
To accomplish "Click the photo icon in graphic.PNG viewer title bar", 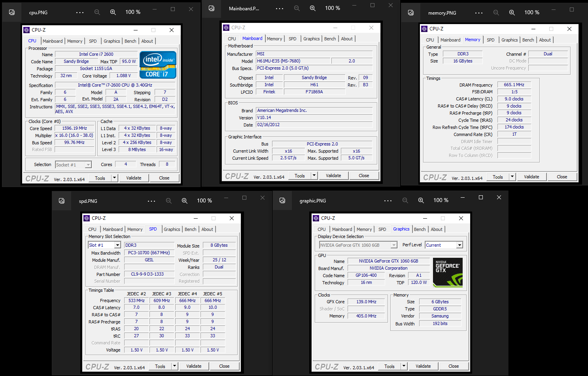I will [282, 200].
